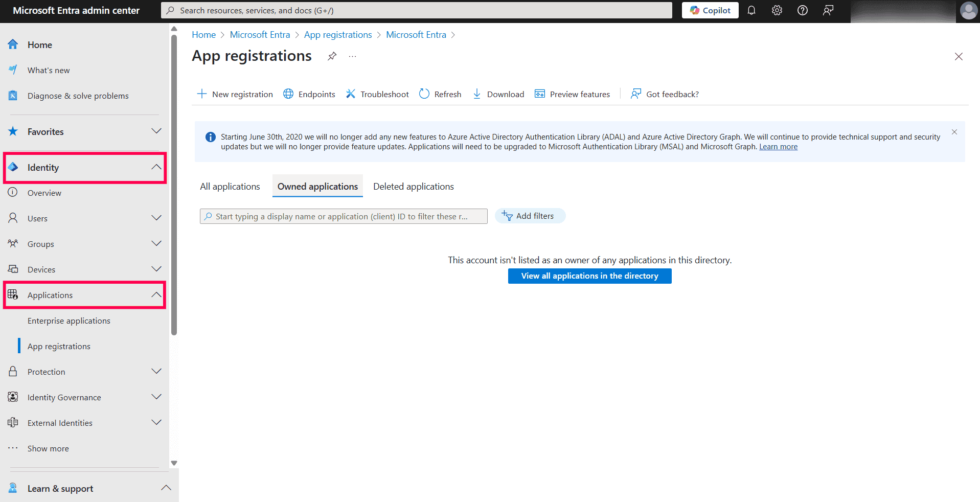Screen dimensions: 980x502
Task: Click the Learn & support person icon
Action: point(13,488)
